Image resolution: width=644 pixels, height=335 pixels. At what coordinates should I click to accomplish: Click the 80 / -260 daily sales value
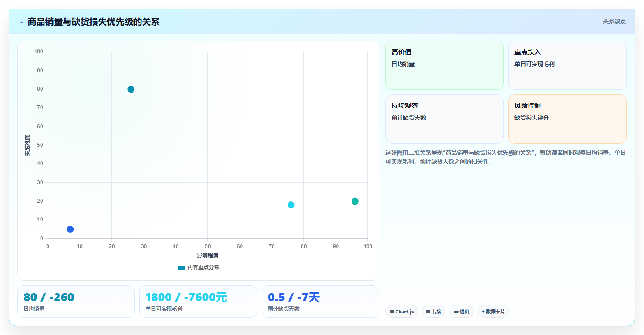point(49,298)
